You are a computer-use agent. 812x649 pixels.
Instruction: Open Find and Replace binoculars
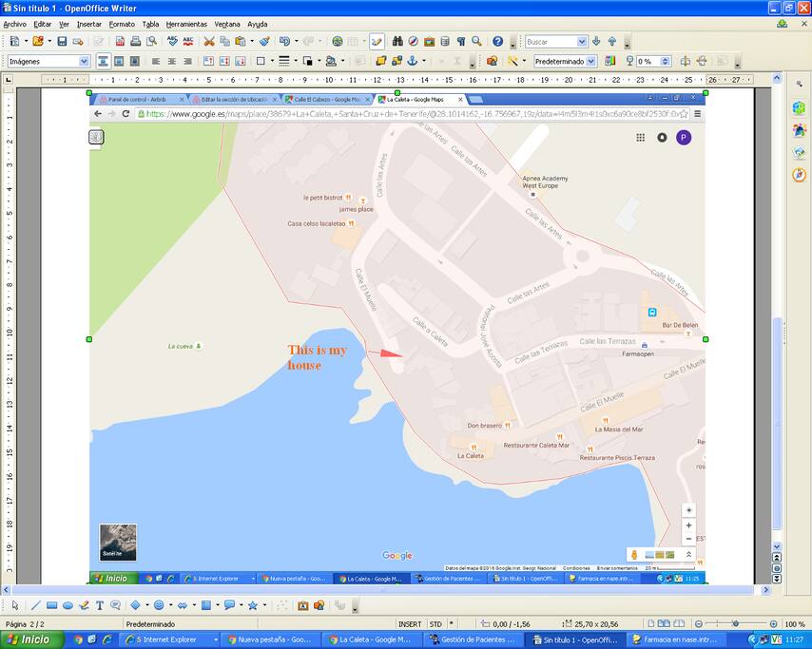(397, 42)
